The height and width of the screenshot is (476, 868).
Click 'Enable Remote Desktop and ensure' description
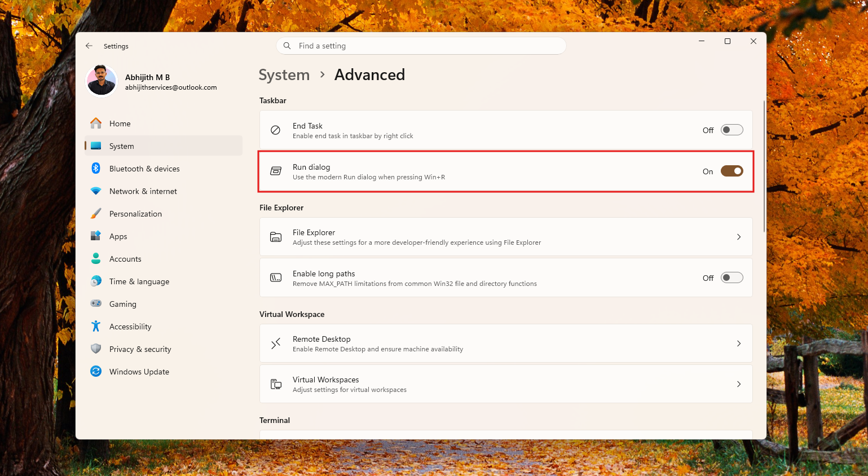pos(378,349)
